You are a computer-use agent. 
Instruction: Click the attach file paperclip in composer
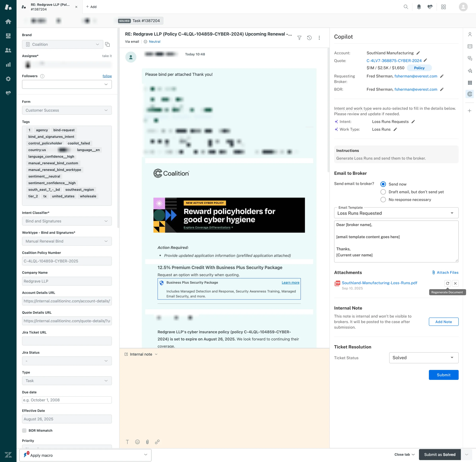coord(147,442)
